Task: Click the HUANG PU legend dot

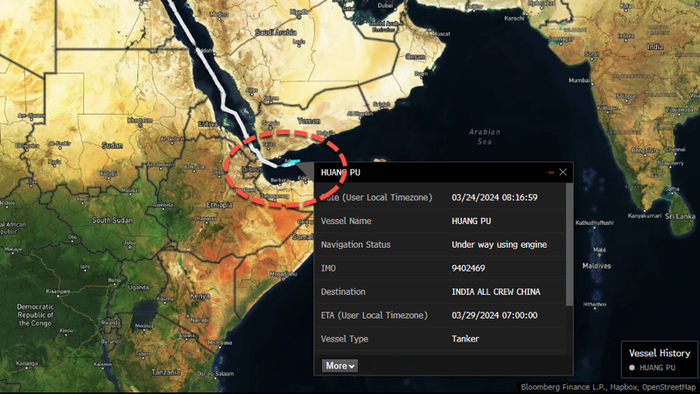Action: tap(632, 368)
